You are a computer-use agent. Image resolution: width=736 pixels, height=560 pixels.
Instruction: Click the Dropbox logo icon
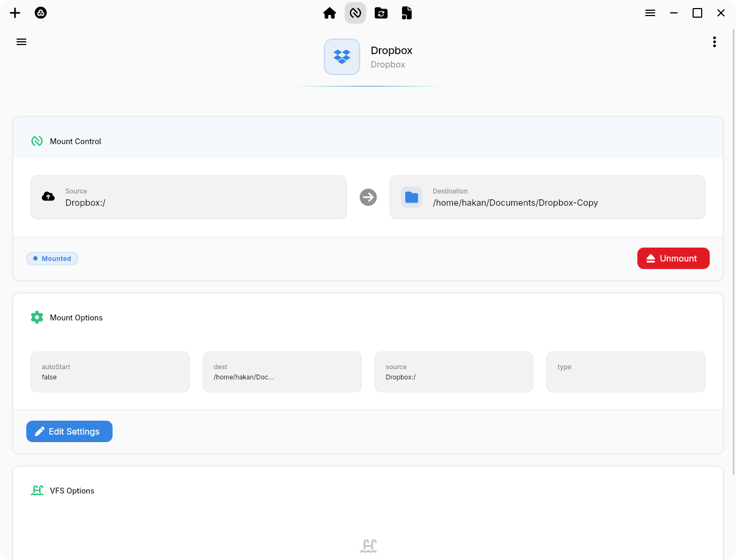pos(342,57)
